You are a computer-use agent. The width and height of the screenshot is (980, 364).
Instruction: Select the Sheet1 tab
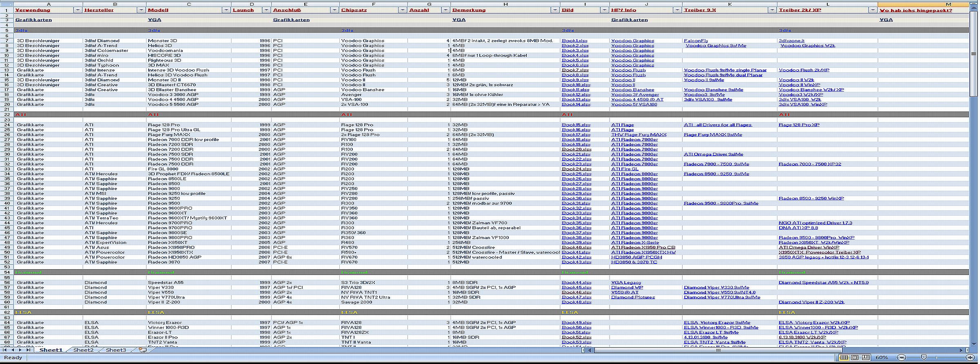coord(51,350)
